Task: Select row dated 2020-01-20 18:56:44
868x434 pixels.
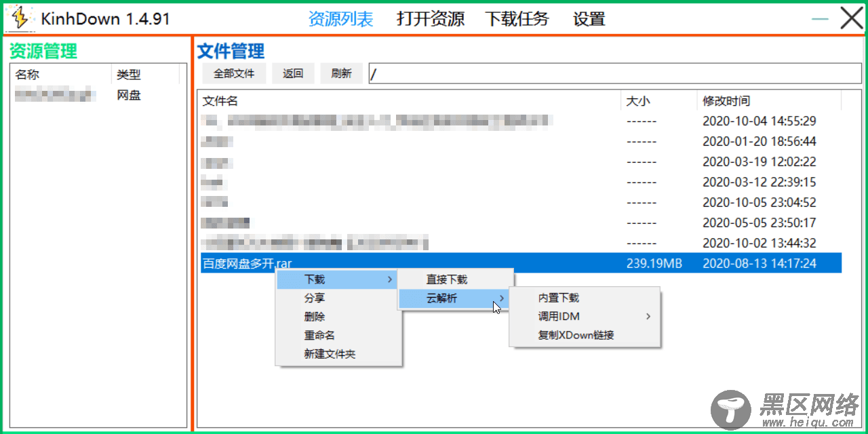Action: point(520,142)
